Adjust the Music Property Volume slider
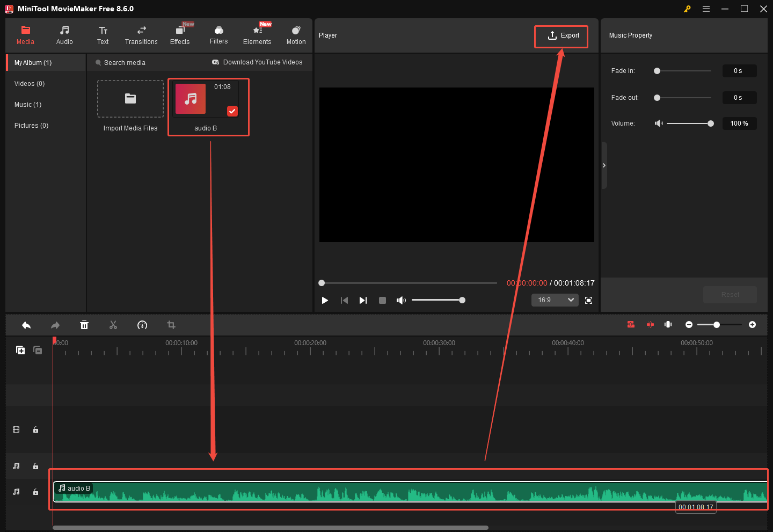 pyautogui.click(x=690, y=123)
